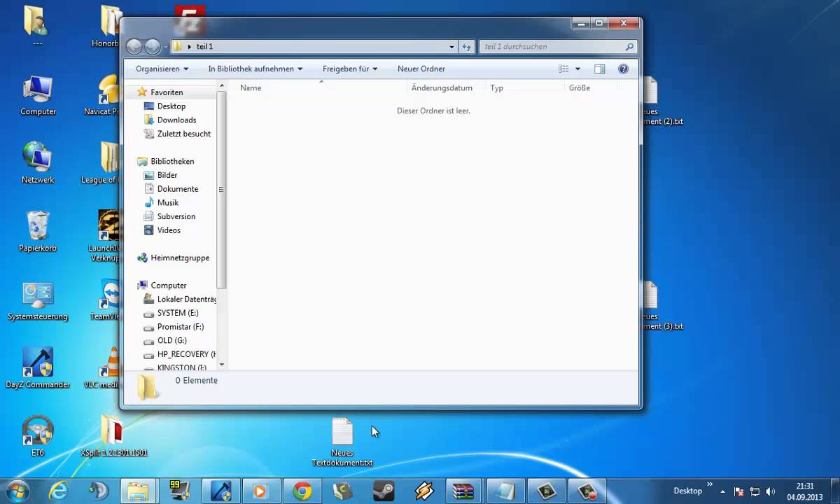
Task: Select the Systemsteuerung desktop icon
Action: (x=38, y=300)
